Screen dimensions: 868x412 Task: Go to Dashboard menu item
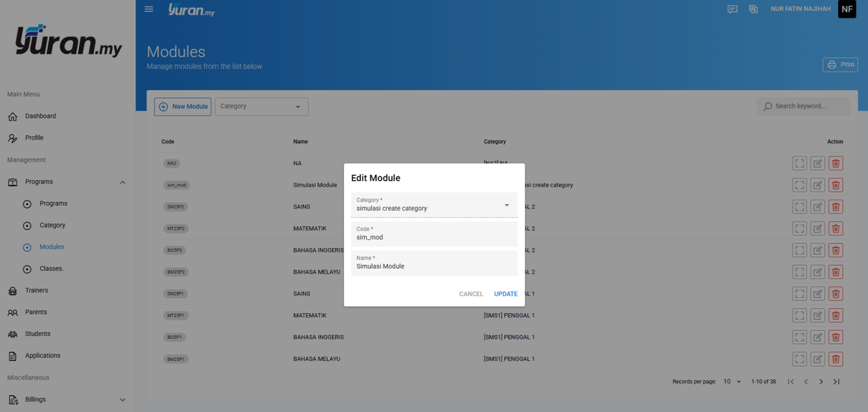(40, 116)
